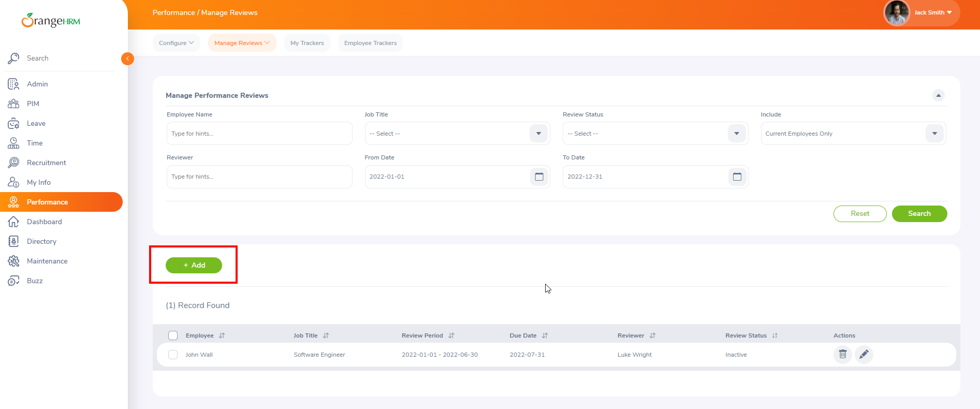Collapse the Manage Performance Reviews filter panel
Viewport: 980px width, 409px height.
coord(939,95)
